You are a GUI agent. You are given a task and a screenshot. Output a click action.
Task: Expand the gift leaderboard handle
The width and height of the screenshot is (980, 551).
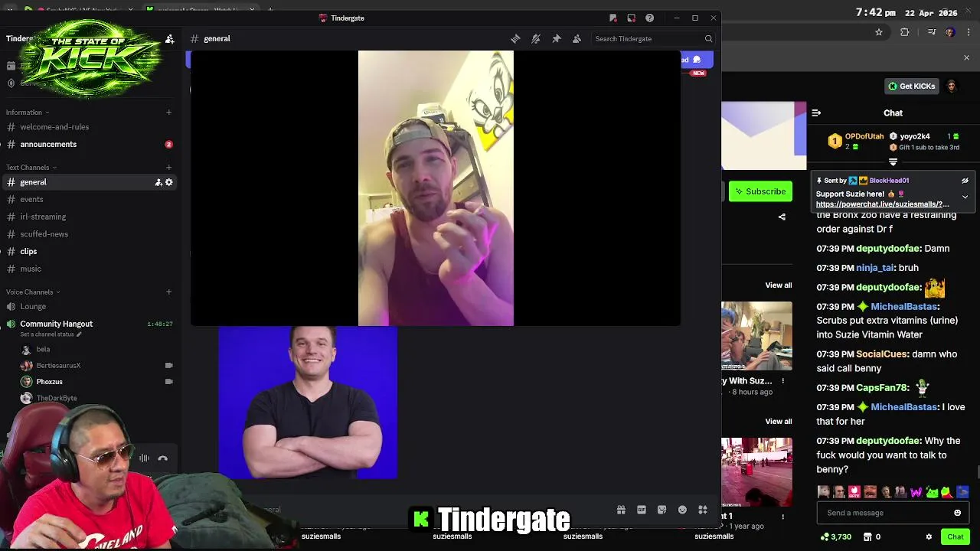[x=893, y=162]
